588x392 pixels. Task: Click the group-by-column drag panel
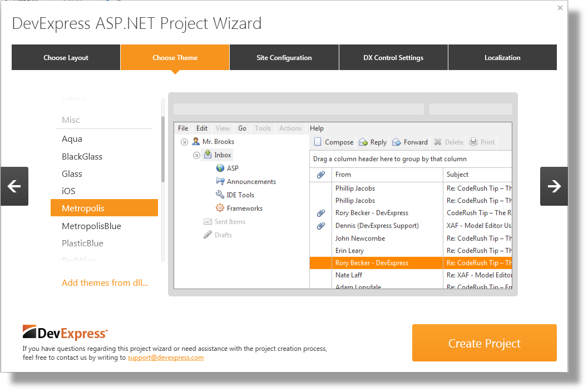click(x=411, y=159)
